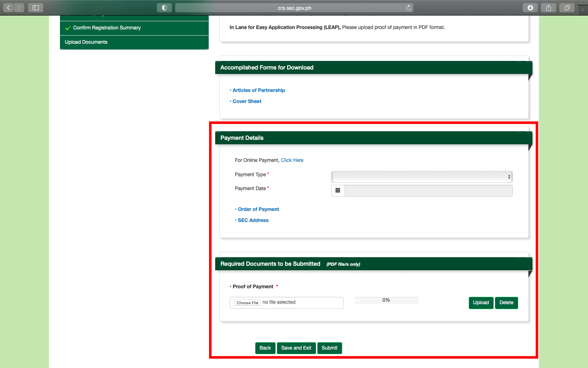Show the tab overview icon

567,8
